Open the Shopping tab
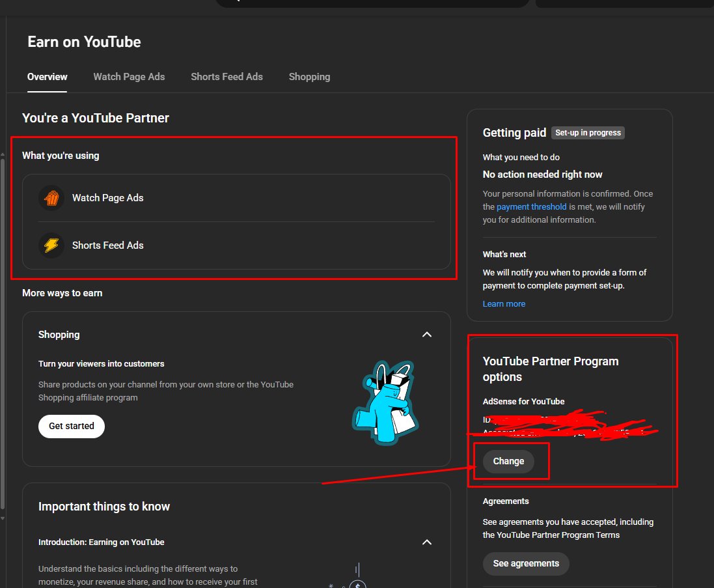 (x=309, y=77)
